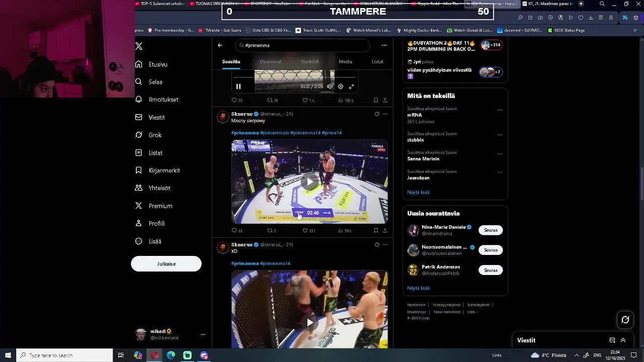Like the post with 1 t. likes
The height and width of the screenshot is (362, 644).
[x=308, y=100]
